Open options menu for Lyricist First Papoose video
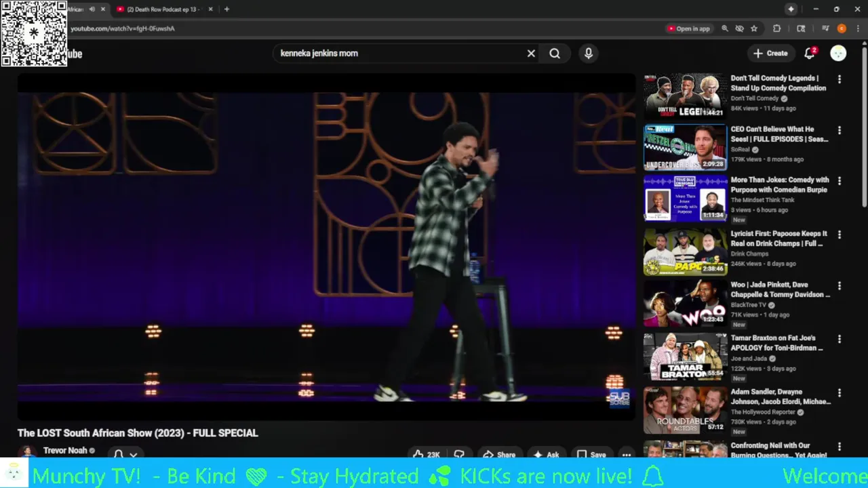This screenshot has height=488, width=868. (840, 235)
